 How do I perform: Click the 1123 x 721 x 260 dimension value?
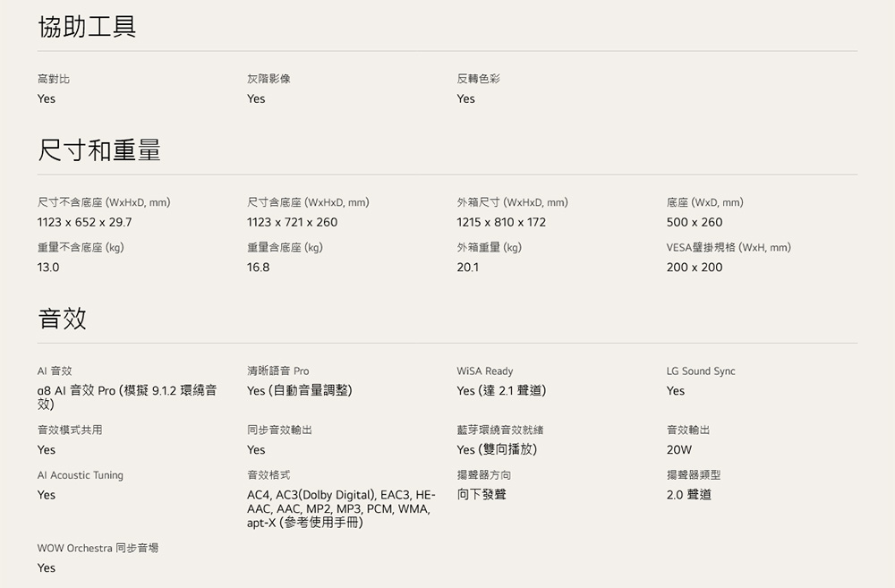tap(293, 222)
